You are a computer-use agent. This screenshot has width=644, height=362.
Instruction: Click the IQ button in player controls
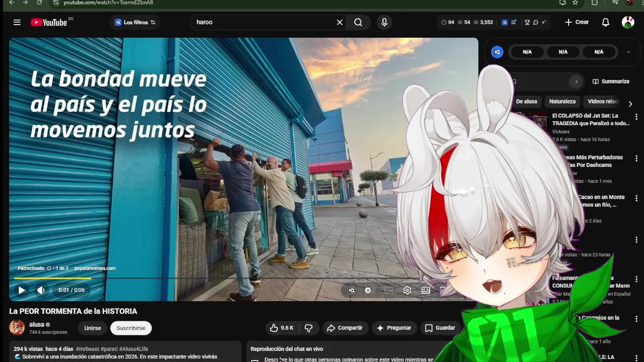point(352,290)
